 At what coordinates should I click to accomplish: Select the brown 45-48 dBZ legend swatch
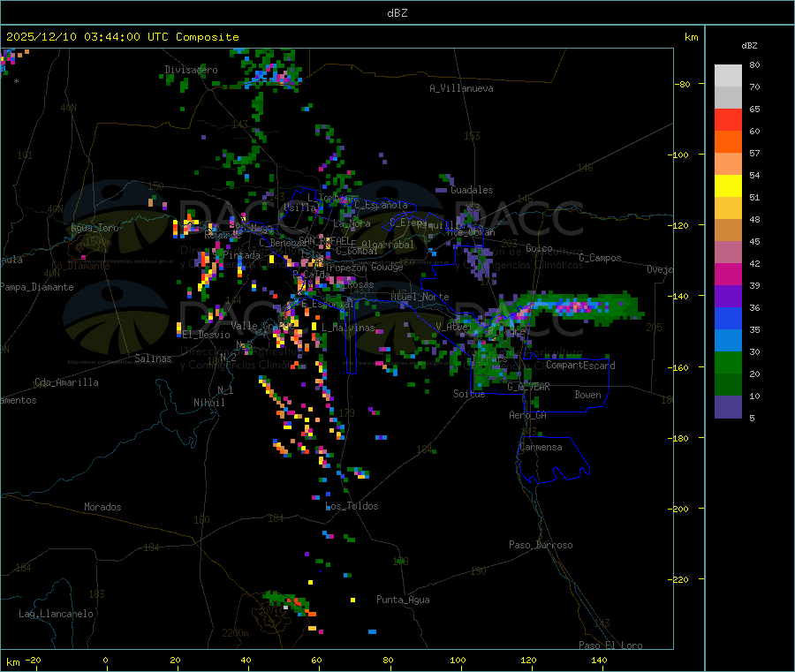point(728,230)
